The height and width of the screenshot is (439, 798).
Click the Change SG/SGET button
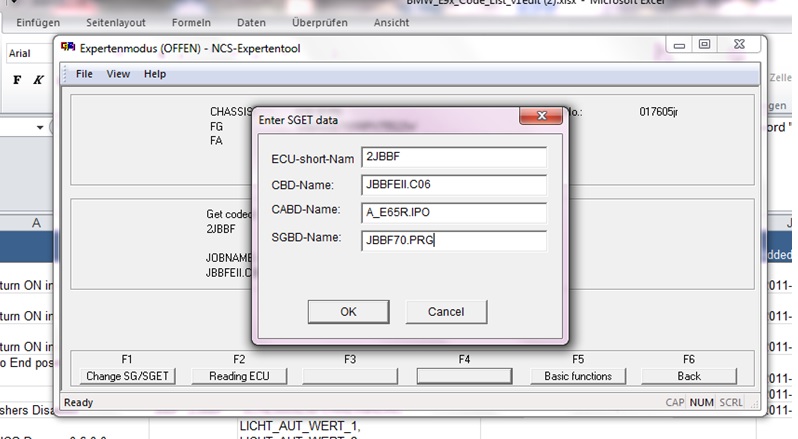[x=126, y=376]
